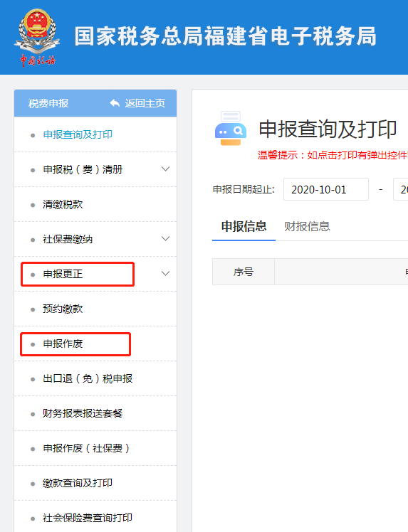
Task: Click the printer search icon beside 申报查询及打印 title
Action: (x=231, y=129)
